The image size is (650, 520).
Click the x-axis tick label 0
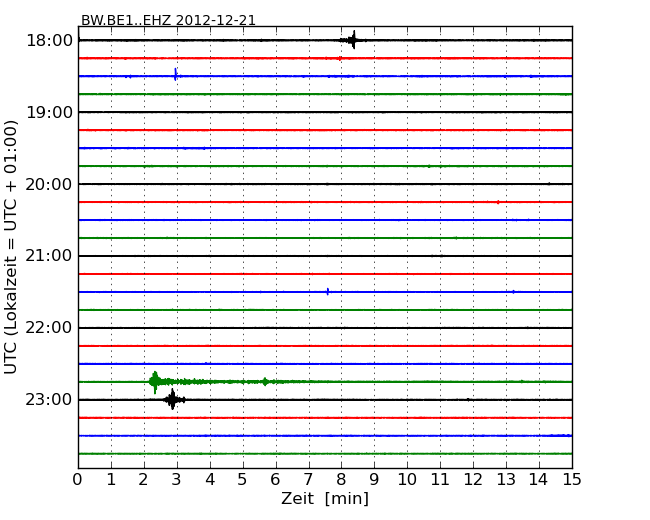point(78,480)
